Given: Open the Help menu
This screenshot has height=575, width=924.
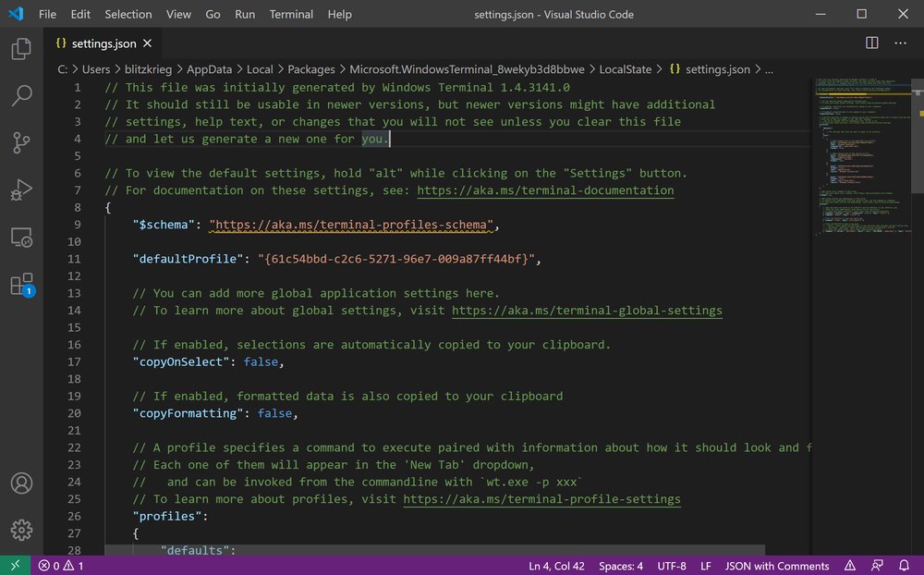Looking at the screenshot, I should click(339, 14).
